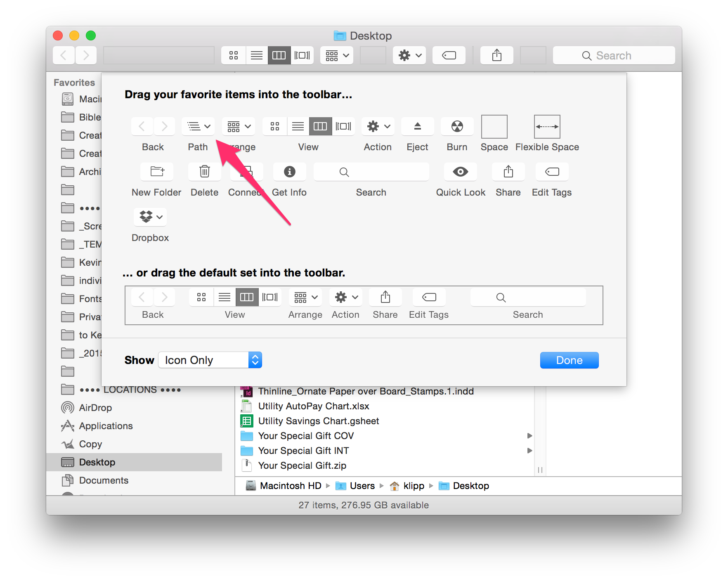Image resolution: width=728 pixels, height=581 pixels.
Task: Click Action dropdown in the default set
Action: [x=346, y=297]
